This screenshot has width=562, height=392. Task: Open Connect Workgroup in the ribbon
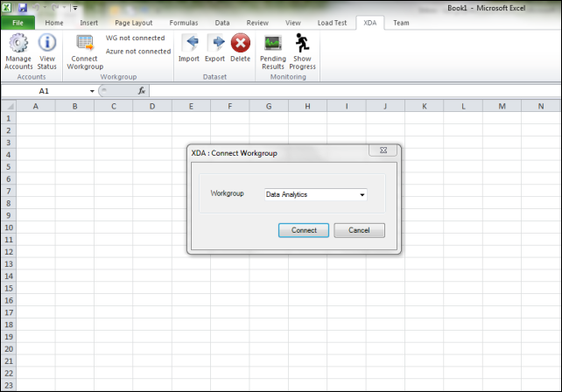[85, 52]
